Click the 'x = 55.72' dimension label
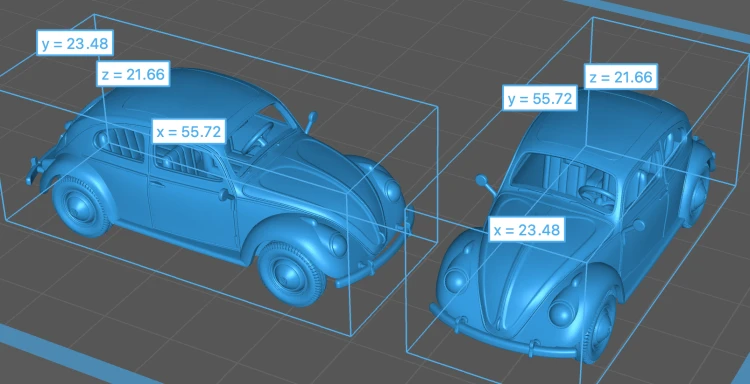The image size is (750, 384). [x=189, y=131]
